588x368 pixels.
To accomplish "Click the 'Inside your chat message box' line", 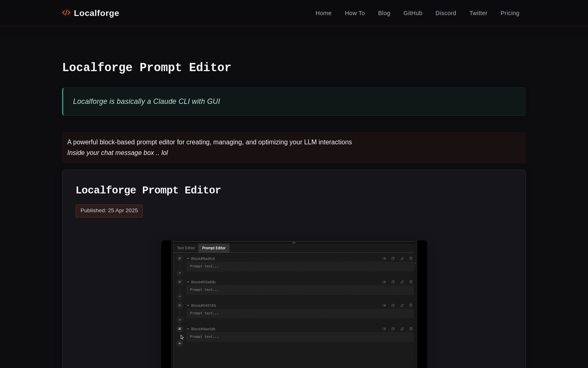I will click(118, 153).
